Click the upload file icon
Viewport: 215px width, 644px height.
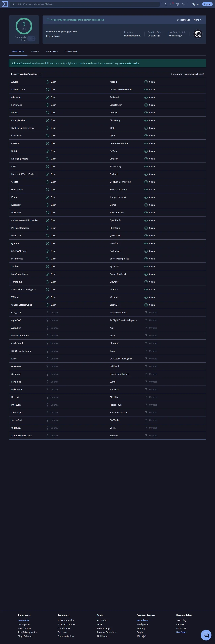tap(166, 4)
